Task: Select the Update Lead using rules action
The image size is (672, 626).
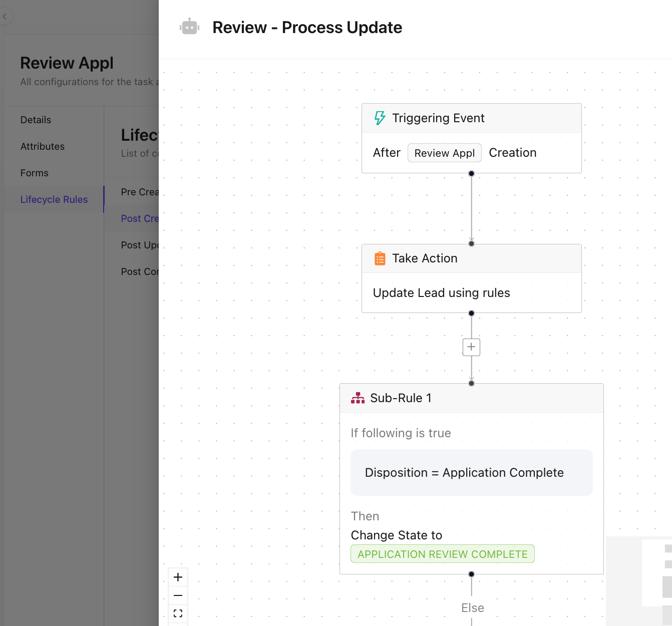Action: [x=442, y=293]
